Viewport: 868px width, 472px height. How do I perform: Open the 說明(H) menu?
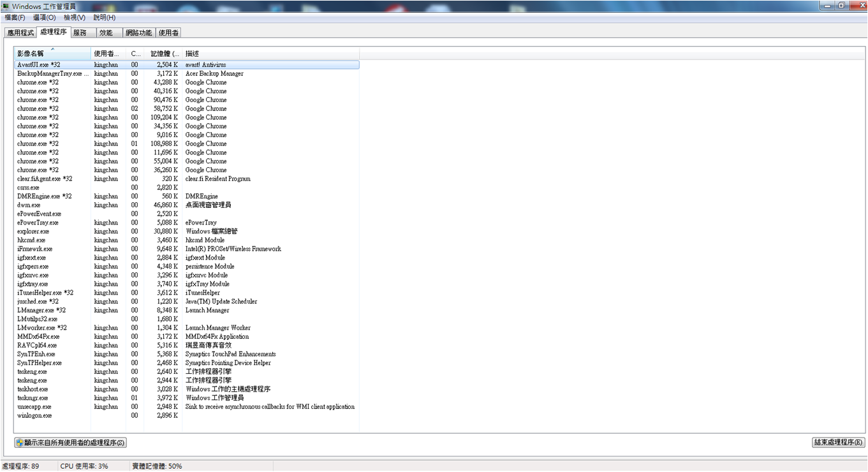(x=105, y=18)
